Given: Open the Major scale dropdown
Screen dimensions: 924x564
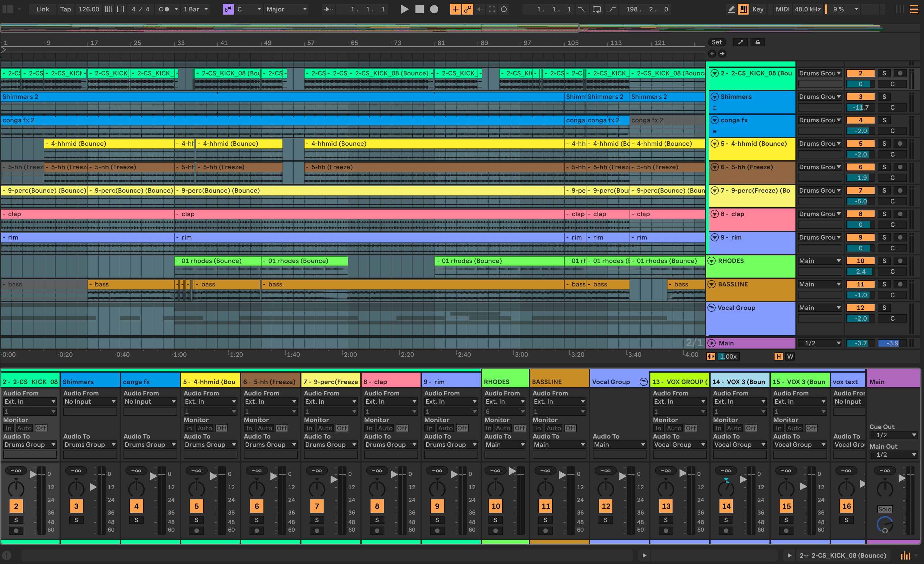Looking at the screenshot, I should tap(287, 10).
